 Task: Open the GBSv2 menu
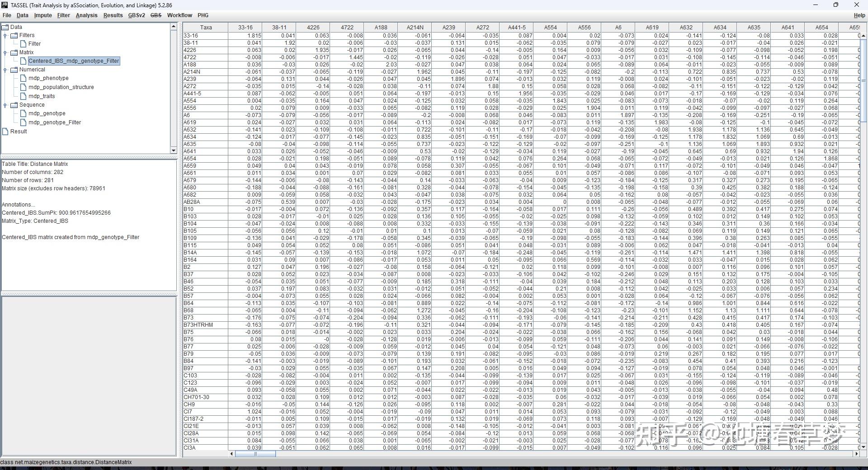137,15
